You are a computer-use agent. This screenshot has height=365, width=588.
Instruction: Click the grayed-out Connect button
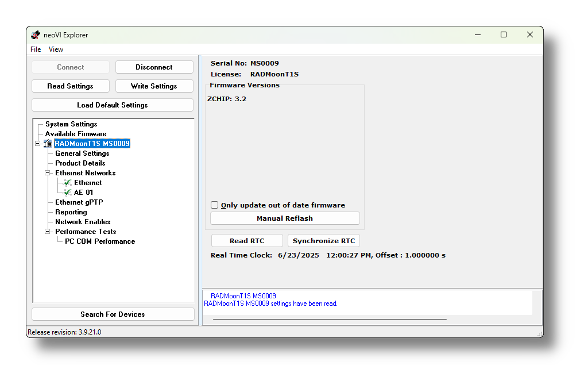pyautogui.click(x=71, y=67)
